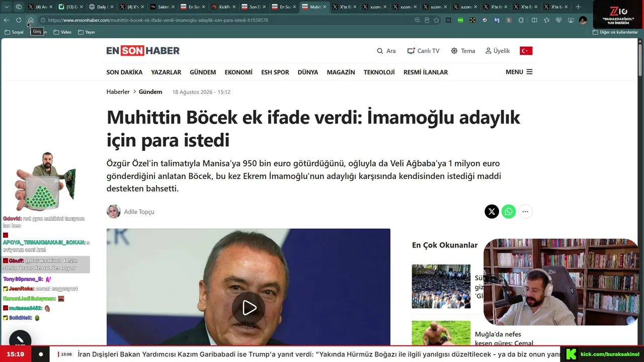644x362 pixels.
Task: Click the browser home (Giriş) icon
Action: click(x=31, y=20)
